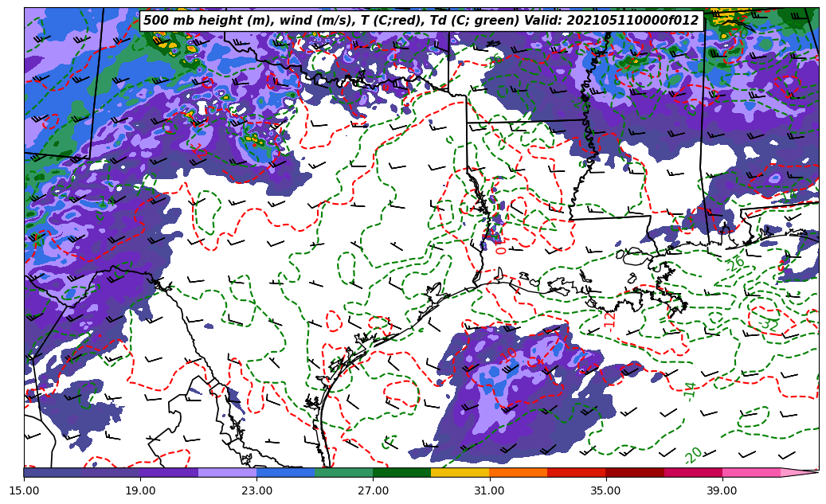
Task: Click the 39.00 colorbar tick label
Action: point(722,490)
